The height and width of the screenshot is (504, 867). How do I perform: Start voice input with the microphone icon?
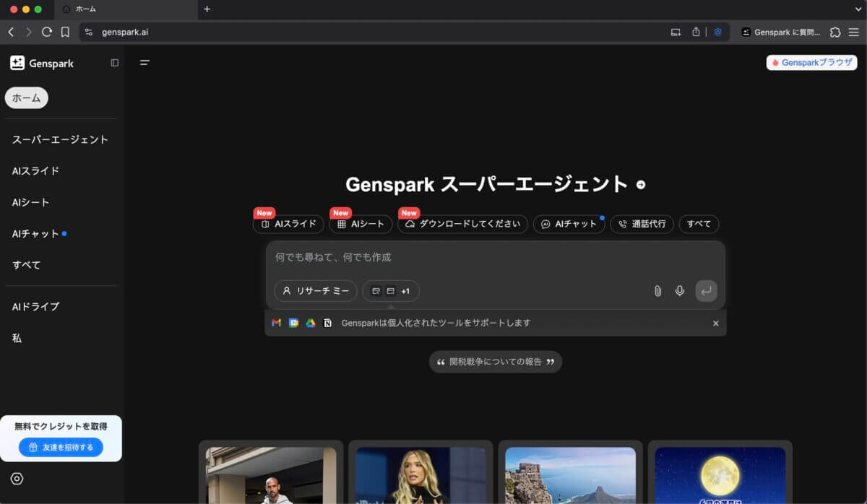(x=680, y=291)
